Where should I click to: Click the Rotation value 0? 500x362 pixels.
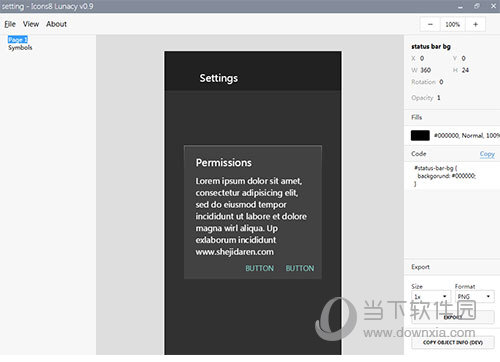441,82
